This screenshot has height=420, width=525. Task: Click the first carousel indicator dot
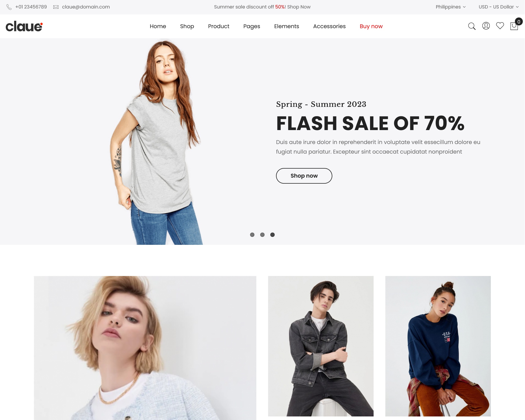point(253,234)
